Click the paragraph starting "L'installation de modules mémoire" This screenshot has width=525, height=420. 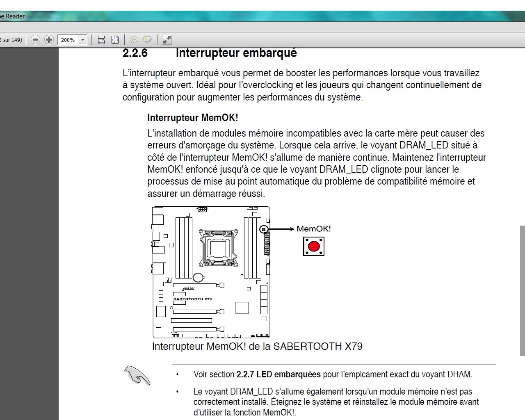(317, 163)
